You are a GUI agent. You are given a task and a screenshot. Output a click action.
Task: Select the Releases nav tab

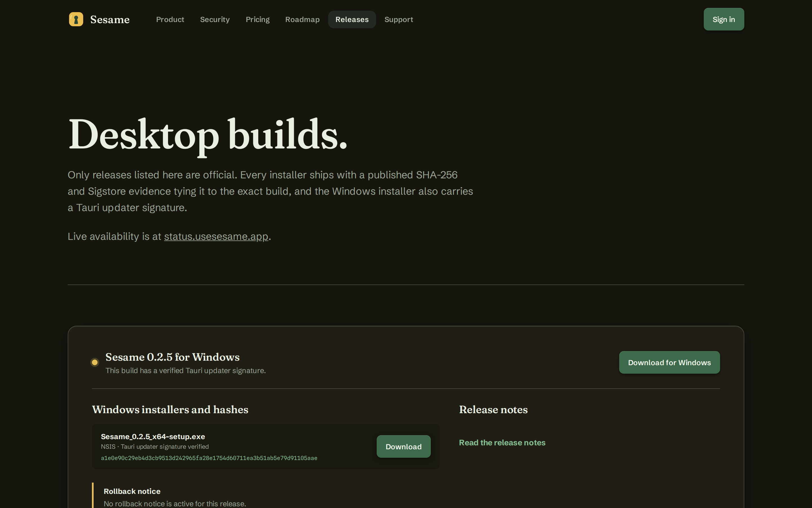click(x=352, y=19)
